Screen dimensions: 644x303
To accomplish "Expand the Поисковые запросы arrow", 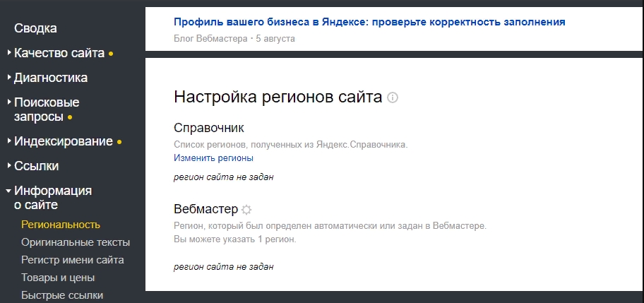I will (x=9, y=102).
